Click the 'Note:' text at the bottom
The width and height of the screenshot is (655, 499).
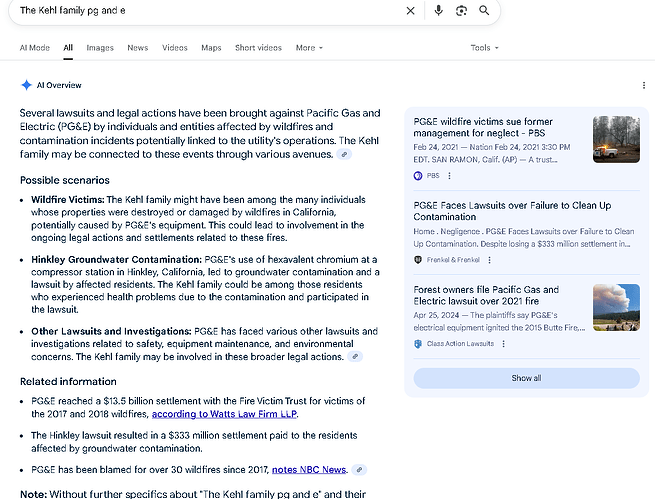[x=33, y=494]
